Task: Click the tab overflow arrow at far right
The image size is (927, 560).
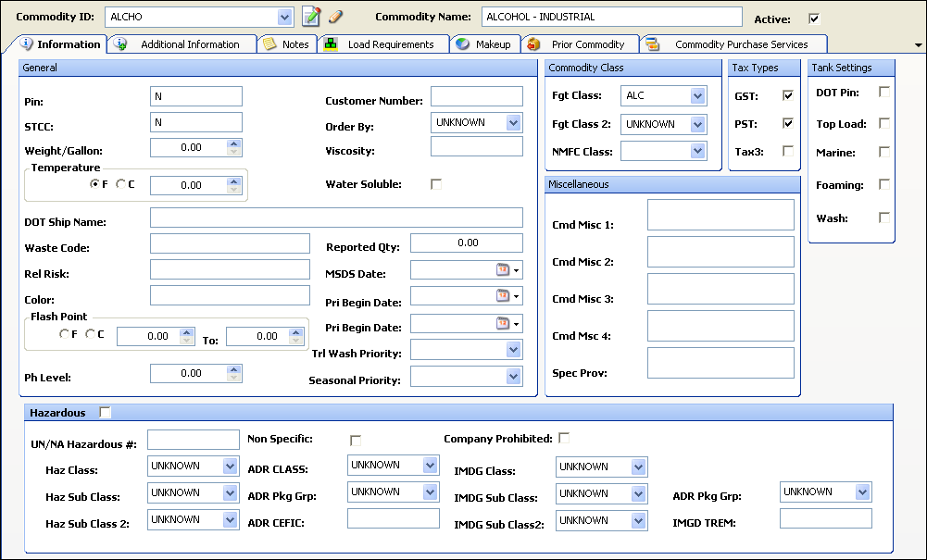Action: [918, 44]
